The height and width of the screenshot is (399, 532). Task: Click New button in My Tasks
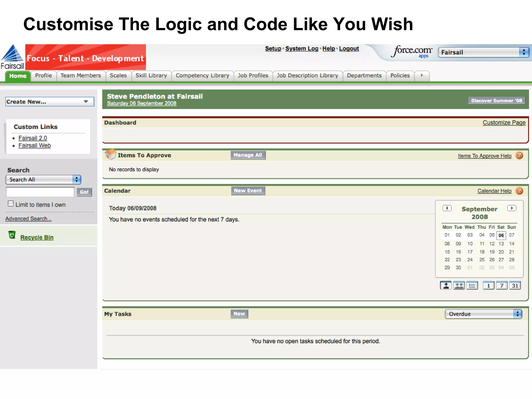(239, 314)
